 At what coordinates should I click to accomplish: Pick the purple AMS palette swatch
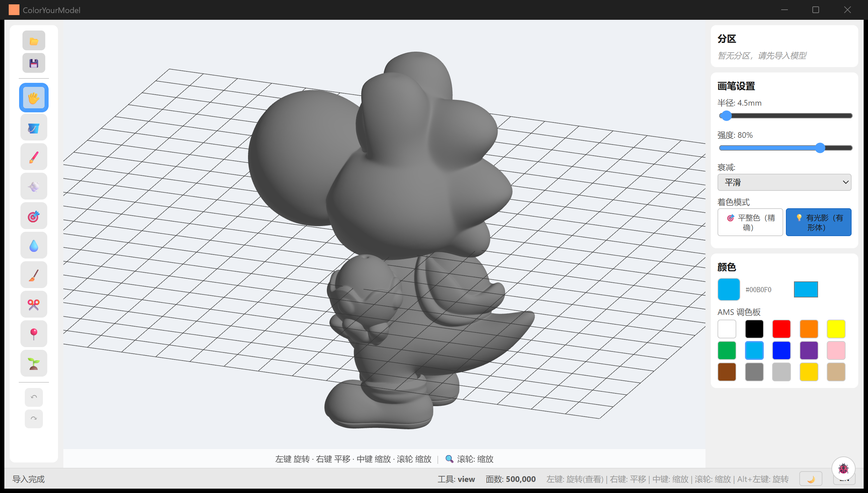coord(809,350)
